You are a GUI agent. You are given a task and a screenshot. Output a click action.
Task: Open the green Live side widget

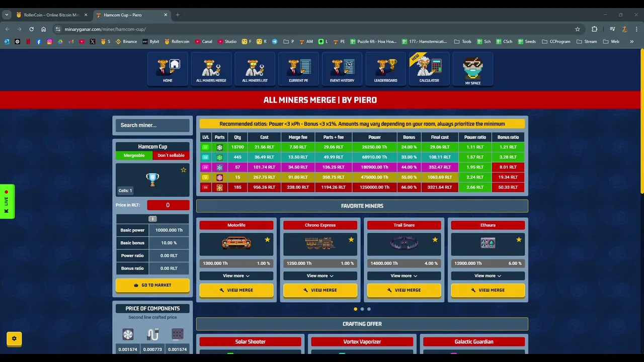coord(7,202)
